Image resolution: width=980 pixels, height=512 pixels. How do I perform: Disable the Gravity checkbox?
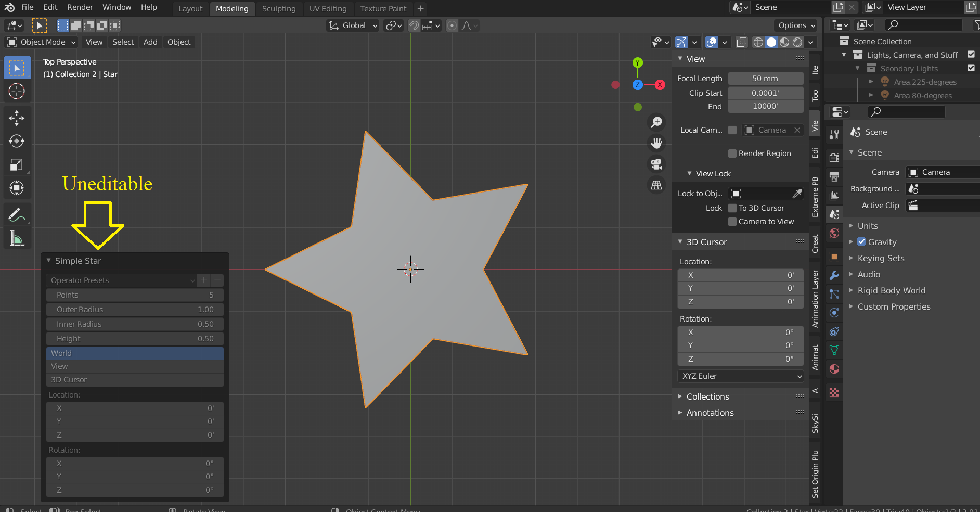point(861,242)
